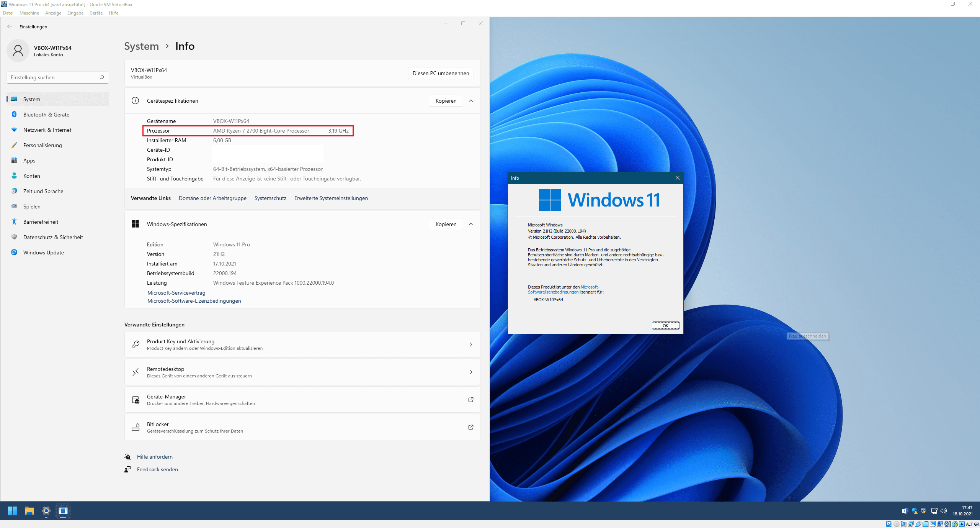Open the Datei menu in VirtualBox
Screen dimensions: 980x528
coord(8,13)
